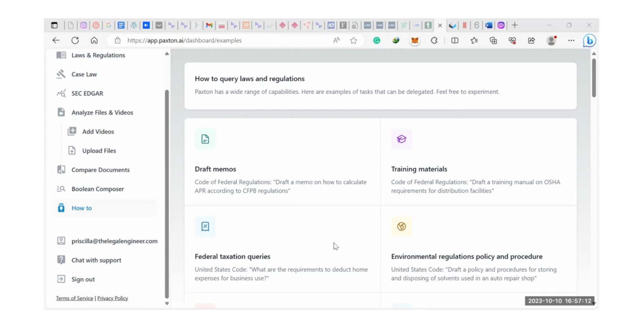Click the Read aloud icon in address bar
Viewport: 644px width, 325px height.
(x=336, y=41)
